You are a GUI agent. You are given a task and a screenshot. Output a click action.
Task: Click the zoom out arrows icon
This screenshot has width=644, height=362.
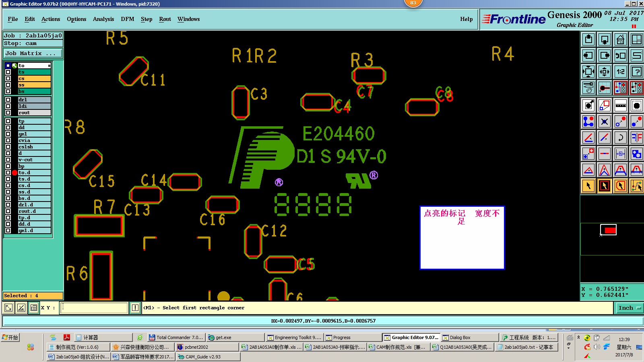[x=605, y=72]
